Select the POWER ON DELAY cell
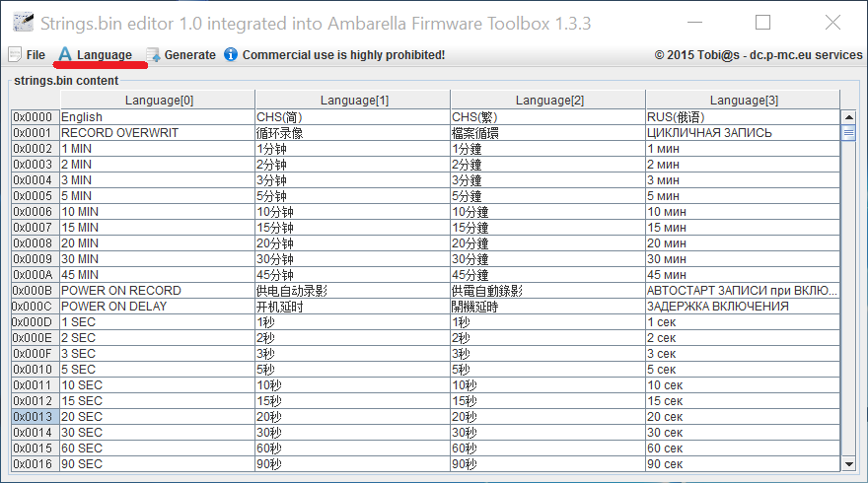This screenshot has height=483, width=868. click(156, 307)
